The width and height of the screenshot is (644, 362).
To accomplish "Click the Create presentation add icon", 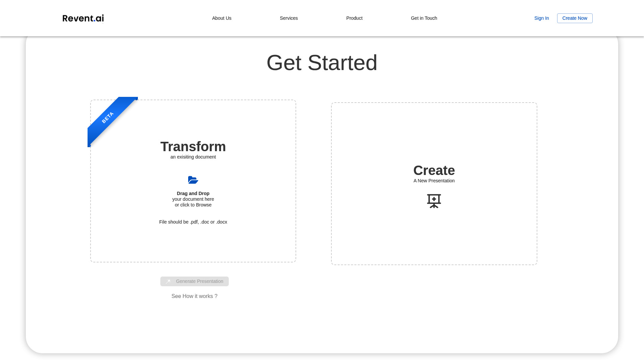I will 434,201.
